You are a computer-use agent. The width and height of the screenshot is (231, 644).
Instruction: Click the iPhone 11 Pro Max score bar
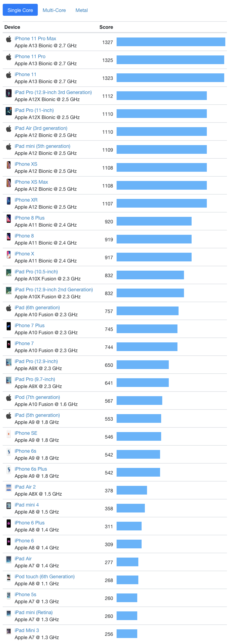(x=171, y=42)
